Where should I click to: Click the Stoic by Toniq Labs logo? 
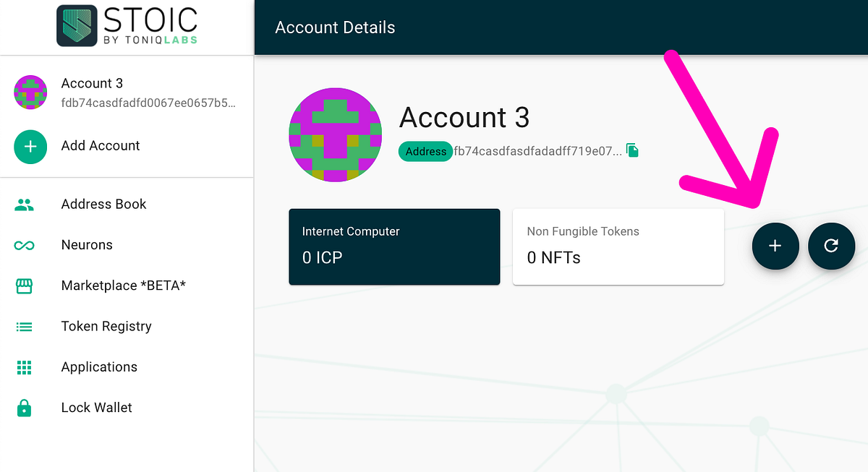[127, 26]
